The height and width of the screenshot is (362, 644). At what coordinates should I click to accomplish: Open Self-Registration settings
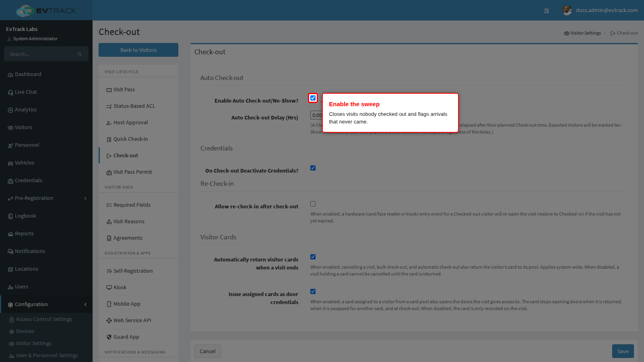point(138,271)
